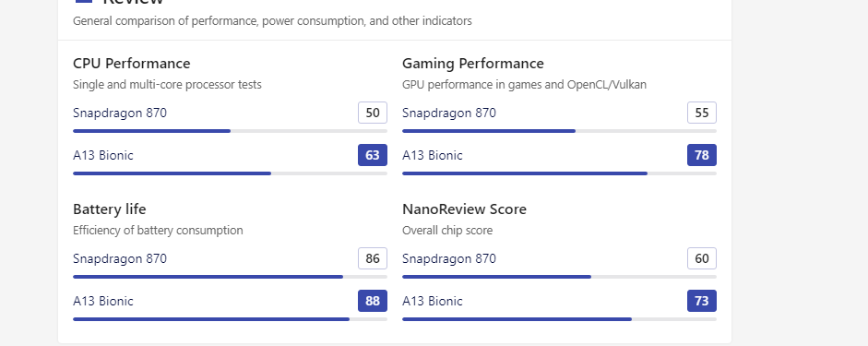Click A13 Bionic Gaming Performance progress bar
The width and height of the screenshot is (868, 346).
click(x=560, y=173)
